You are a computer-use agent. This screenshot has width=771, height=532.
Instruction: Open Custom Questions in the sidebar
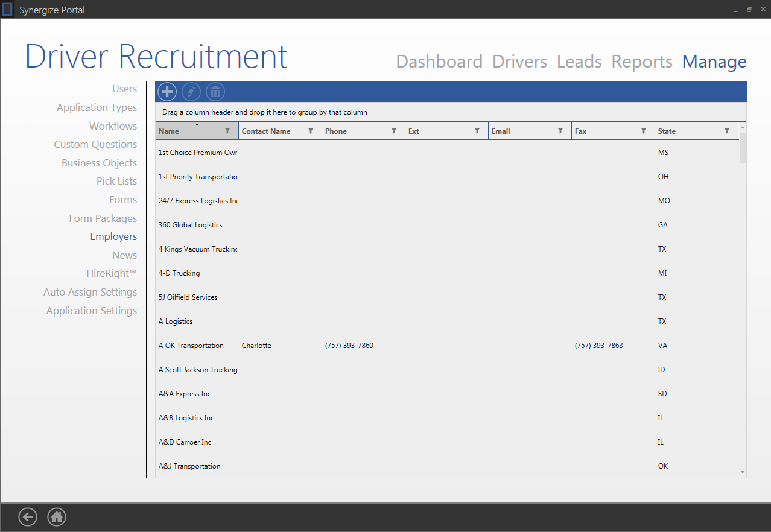[x=95, y=144]
